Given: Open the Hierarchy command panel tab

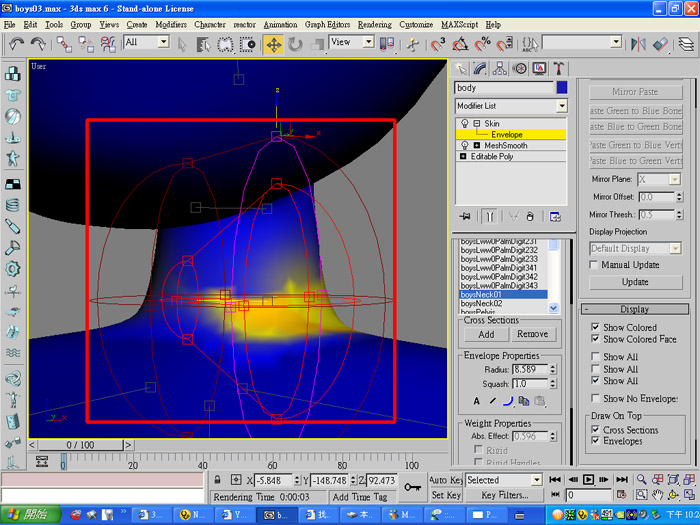Looking at the screenshot, I should (x=500, y=68).
